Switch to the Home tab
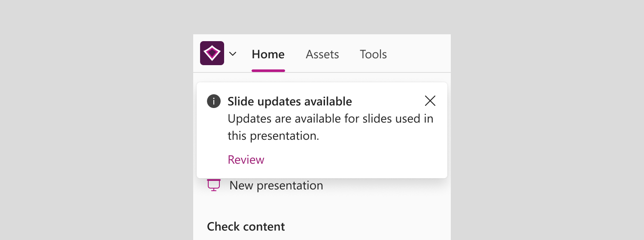 [268, 54]
